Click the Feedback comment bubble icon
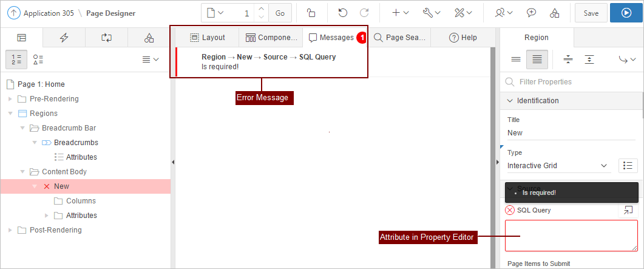The image size is (644, 269). coord(532,13)
